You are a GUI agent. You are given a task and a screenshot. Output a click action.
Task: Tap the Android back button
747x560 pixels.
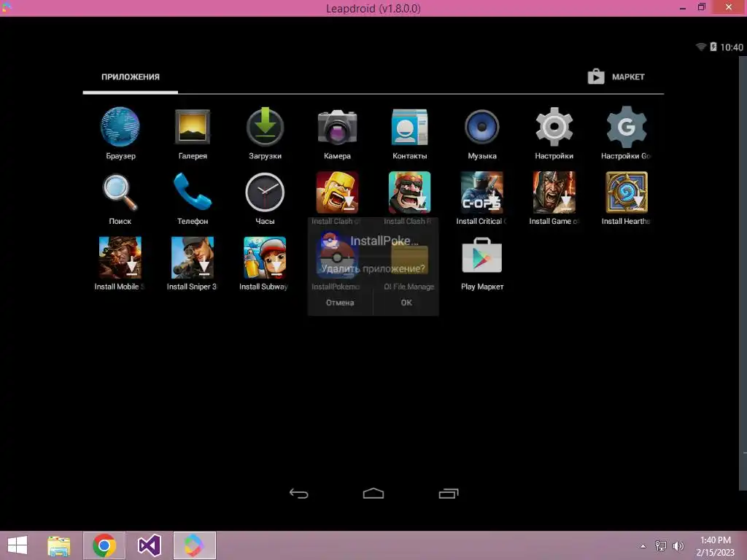point(298,494)
